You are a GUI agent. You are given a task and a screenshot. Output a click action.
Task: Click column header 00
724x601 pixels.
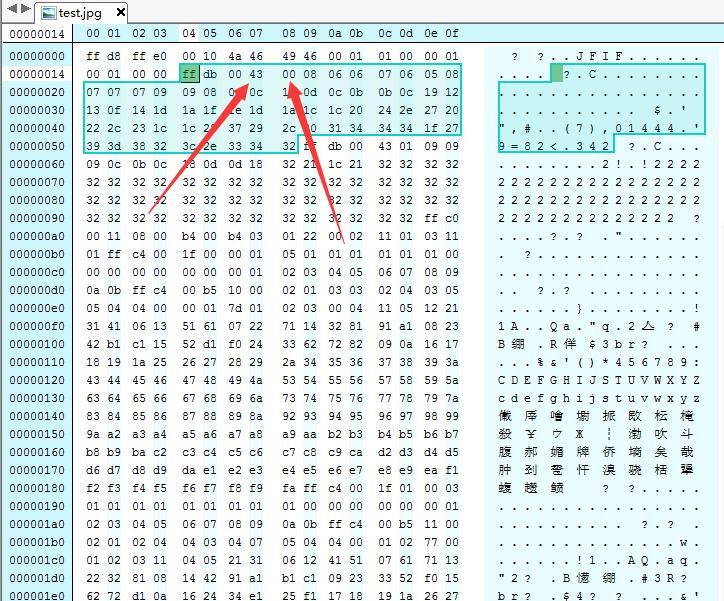click(x=93, y=33)
